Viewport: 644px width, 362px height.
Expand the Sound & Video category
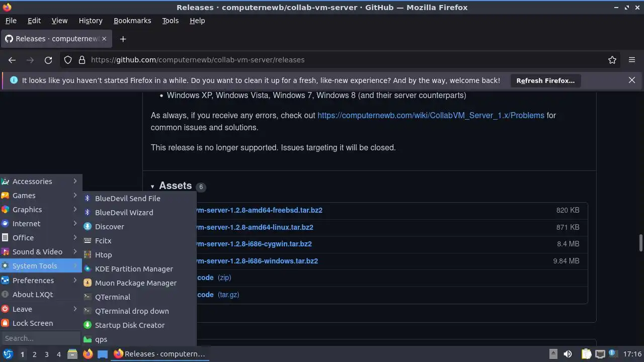click(x=41, y=252)
